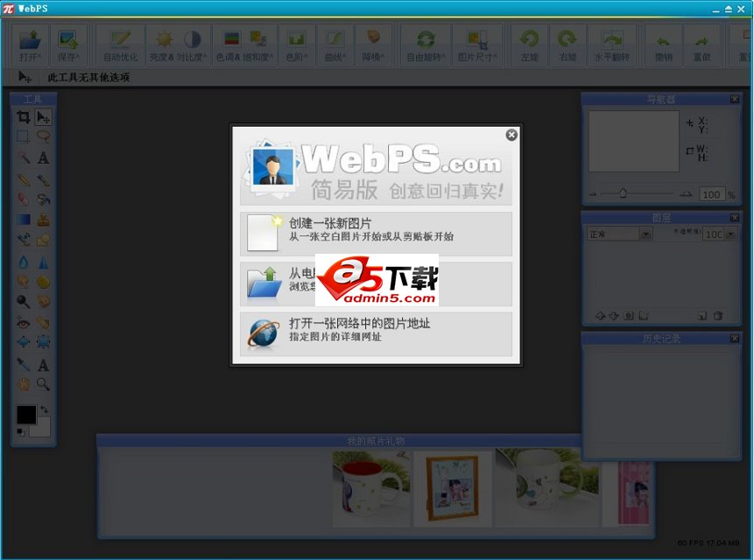754x560 pixels.
Task: Select the Hand tool
Action: pos(22,382)
